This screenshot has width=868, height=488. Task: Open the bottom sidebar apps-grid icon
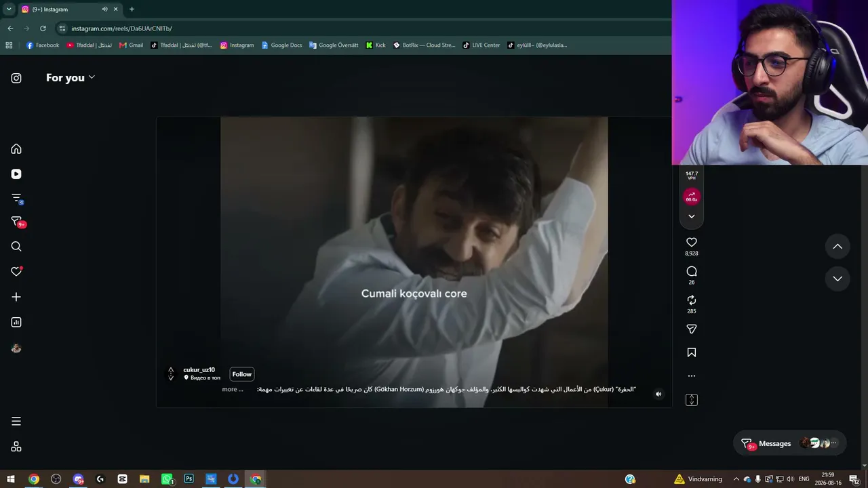click(16, 447)
